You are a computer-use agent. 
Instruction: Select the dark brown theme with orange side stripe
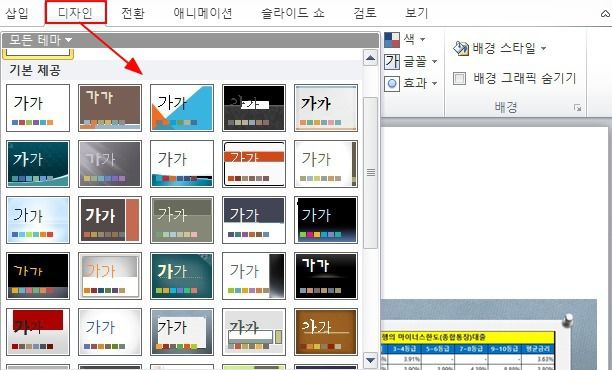coord(110,220)
